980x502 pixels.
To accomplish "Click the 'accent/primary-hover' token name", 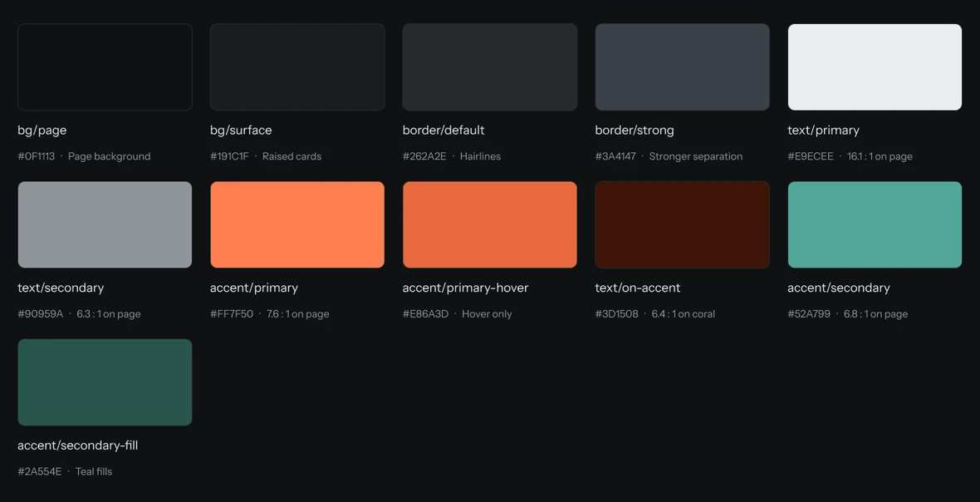I will coord(466,288).
